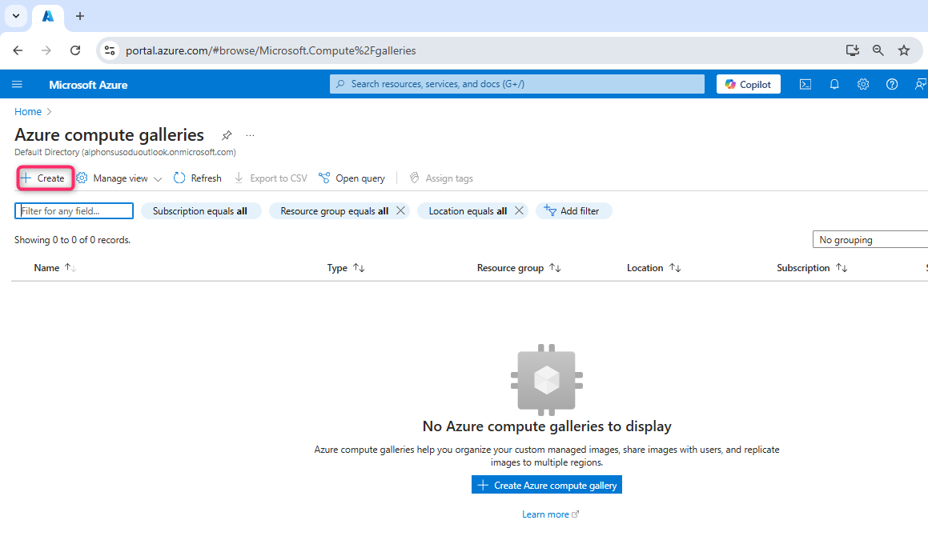Remove the Resource group filter

coord(400,211)
